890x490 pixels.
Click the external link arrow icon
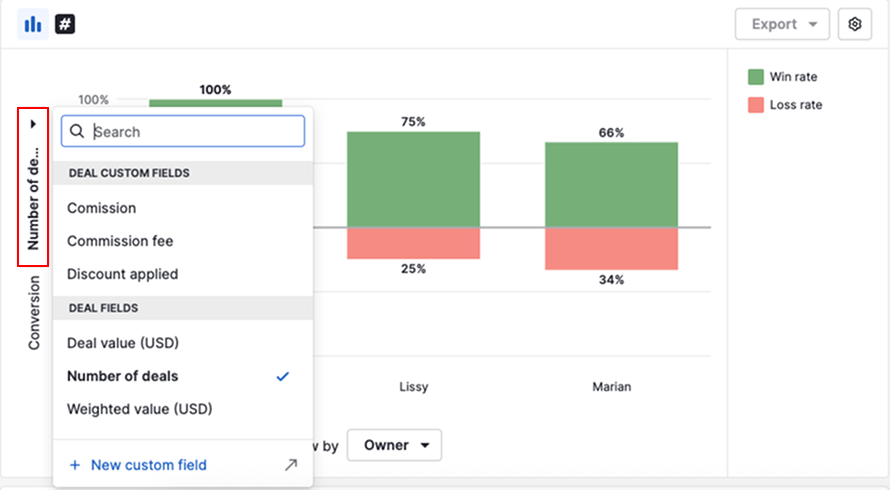pyautogui.click(x=291, y=465)
